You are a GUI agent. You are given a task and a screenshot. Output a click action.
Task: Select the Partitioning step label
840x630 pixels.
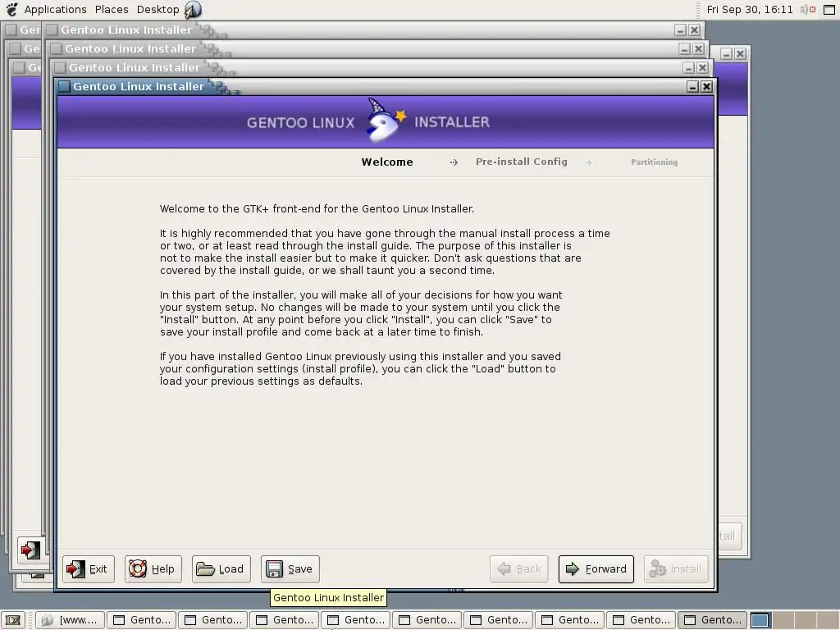[654, 162]
